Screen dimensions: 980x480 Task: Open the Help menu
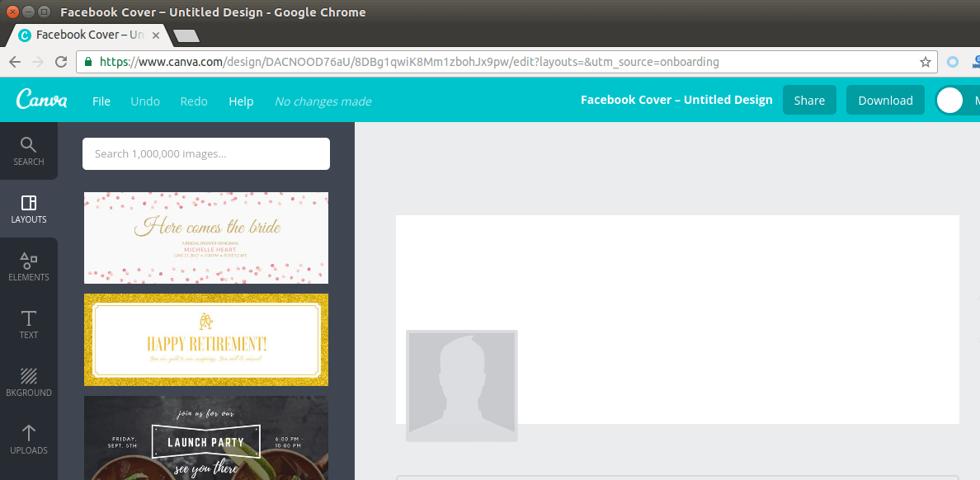click(241, 101)
